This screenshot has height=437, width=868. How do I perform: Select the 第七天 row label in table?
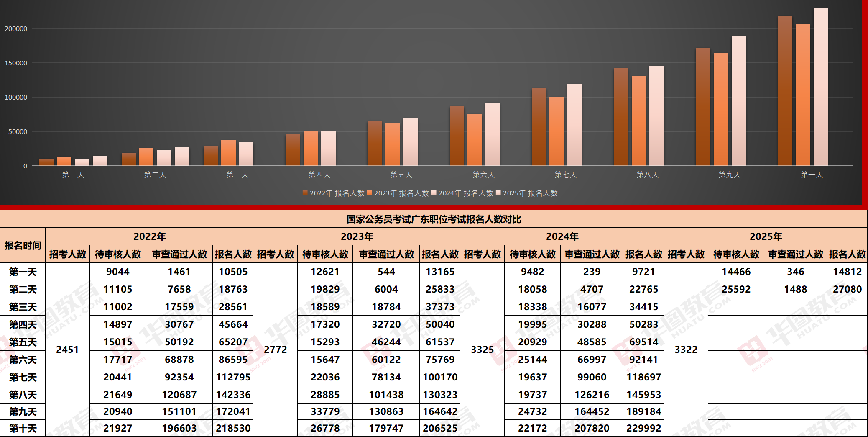[23, 377]
